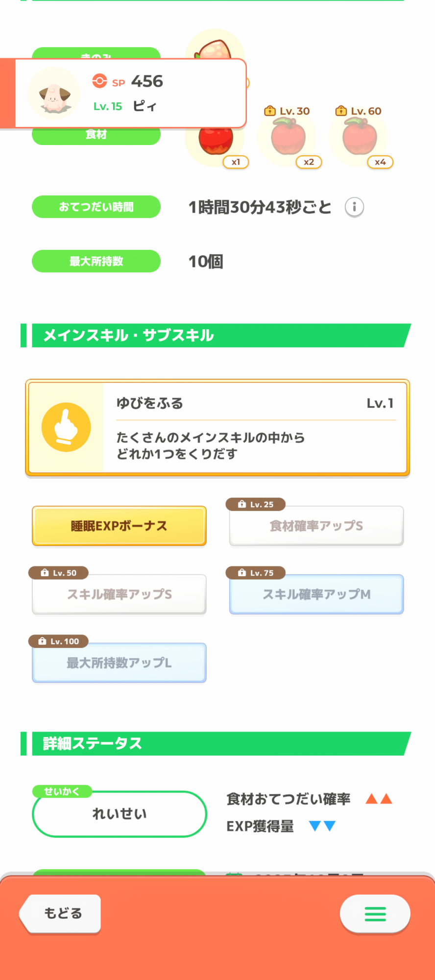Image resolution: width=435 pixels, height=980 pixels.
Task: Tap the れいせい nature box
Action: [119, 814]
